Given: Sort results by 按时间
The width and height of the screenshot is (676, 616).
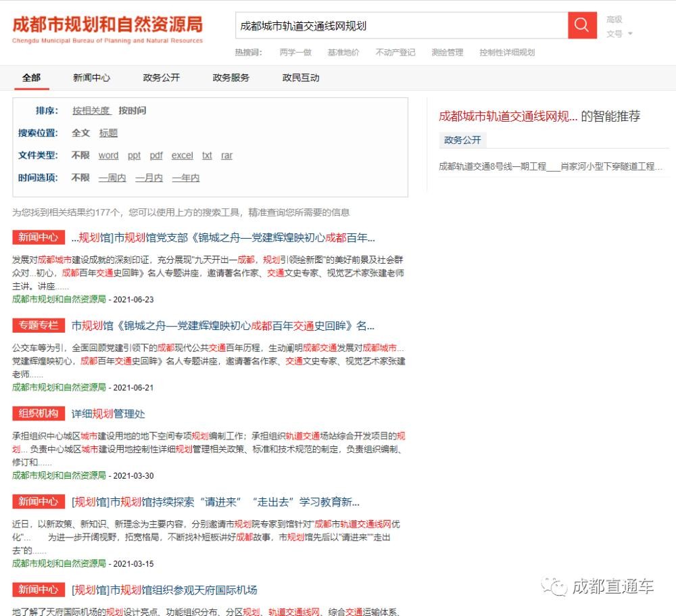Looking at the screenshot, I should pyautogui.click(x=132, y=111).
